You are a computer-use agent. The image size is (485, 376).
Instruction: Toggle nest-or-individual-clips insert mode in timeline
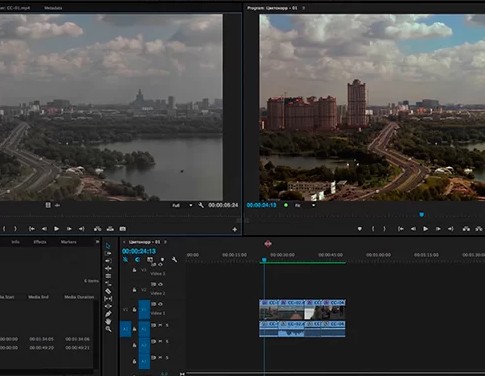[125, 260]
